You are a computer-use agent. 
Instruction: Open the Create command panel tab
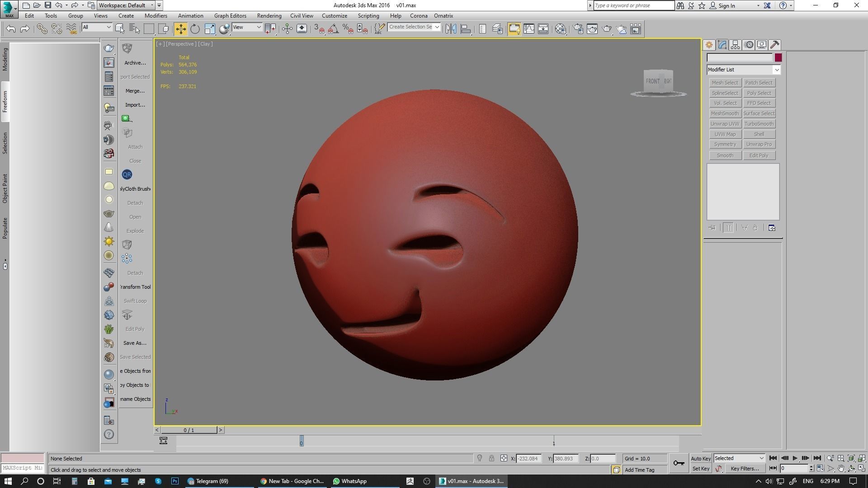[709, 45]
